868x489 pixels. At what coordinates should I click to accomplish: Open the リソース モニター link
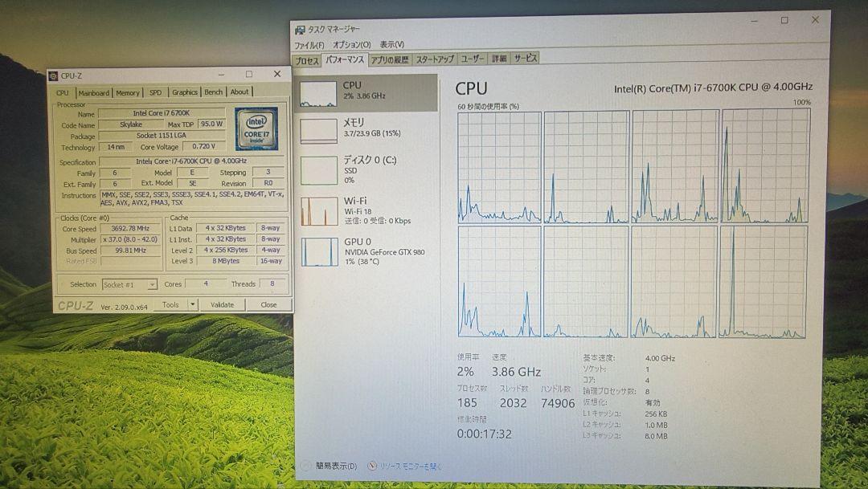(x=410, y=467)
